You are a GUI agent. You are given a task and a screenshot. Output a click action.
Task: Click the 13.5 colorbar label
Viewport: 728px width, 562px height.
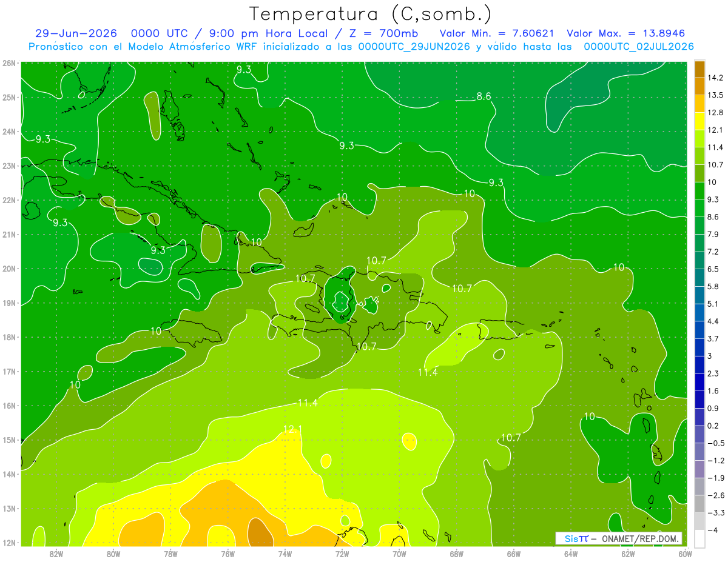point(715,95)
